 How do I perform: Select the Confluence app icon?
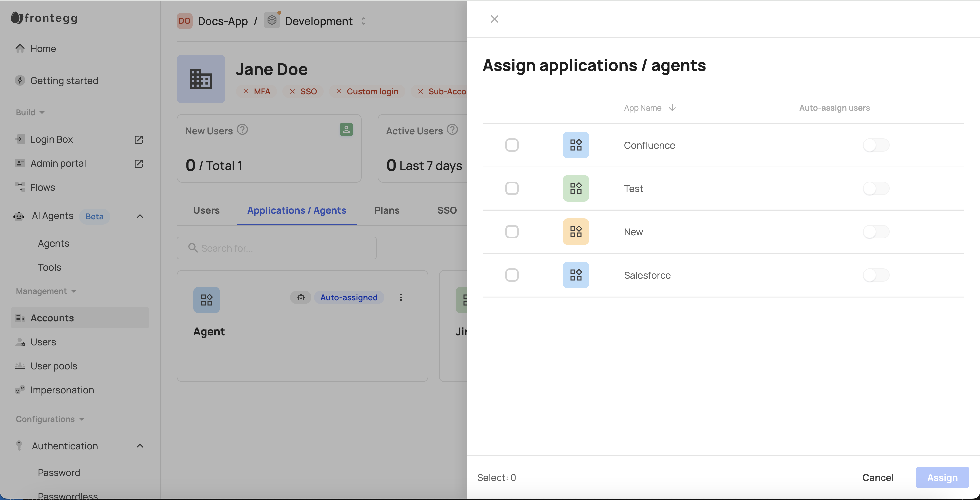point(576,145)
